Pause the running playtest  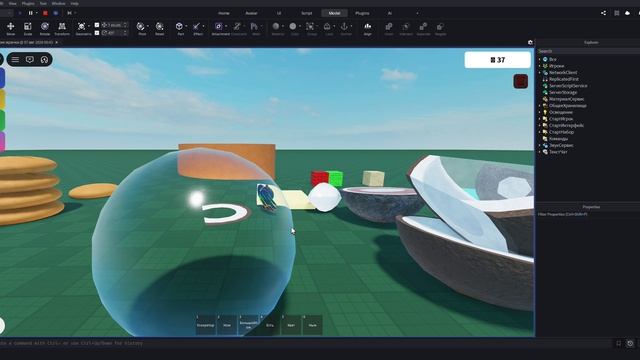coord(31,13)
